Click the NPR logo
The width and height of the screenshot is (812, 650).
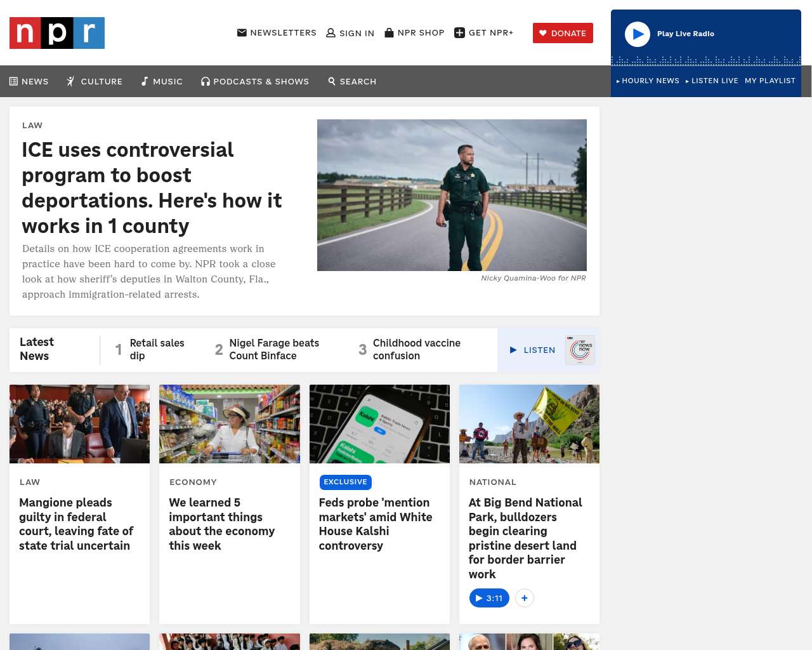click(57, 33)
